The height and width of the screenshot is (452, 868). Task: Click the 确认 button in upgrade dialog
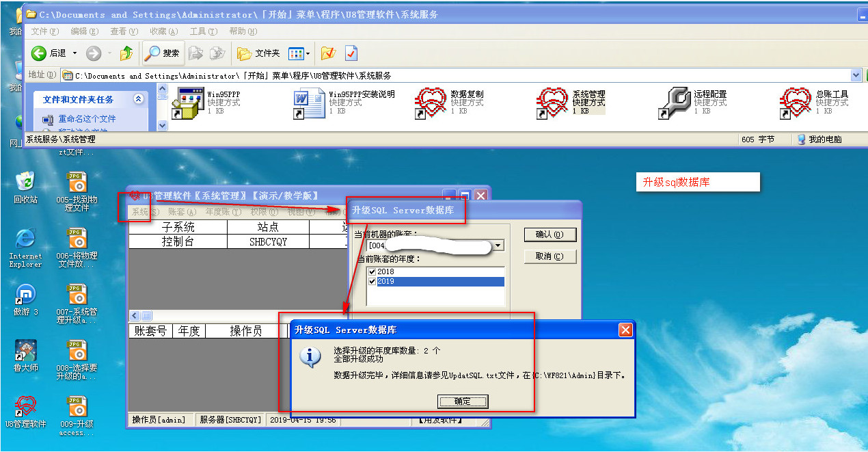pyautogui.click(x=550, y=235)
